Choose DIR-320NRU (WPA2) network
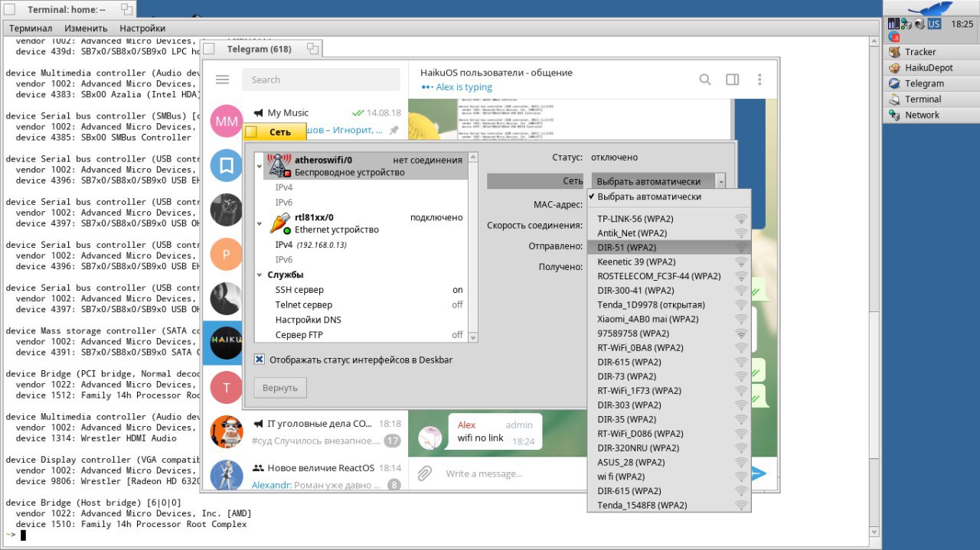980x550 pixels. 669,447
